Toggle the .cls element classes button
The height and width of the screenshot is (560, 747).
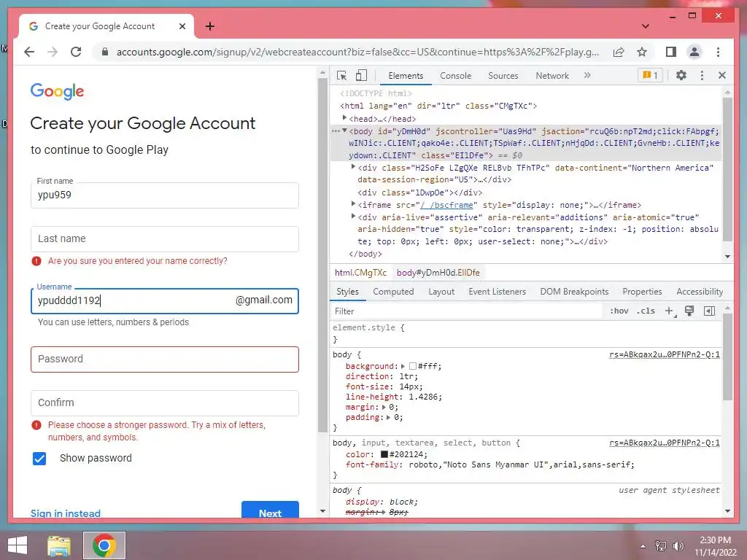(646, 311)
